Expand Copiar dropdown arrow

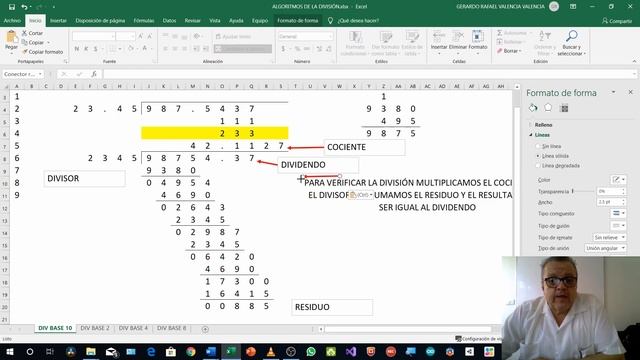point(49,42)
